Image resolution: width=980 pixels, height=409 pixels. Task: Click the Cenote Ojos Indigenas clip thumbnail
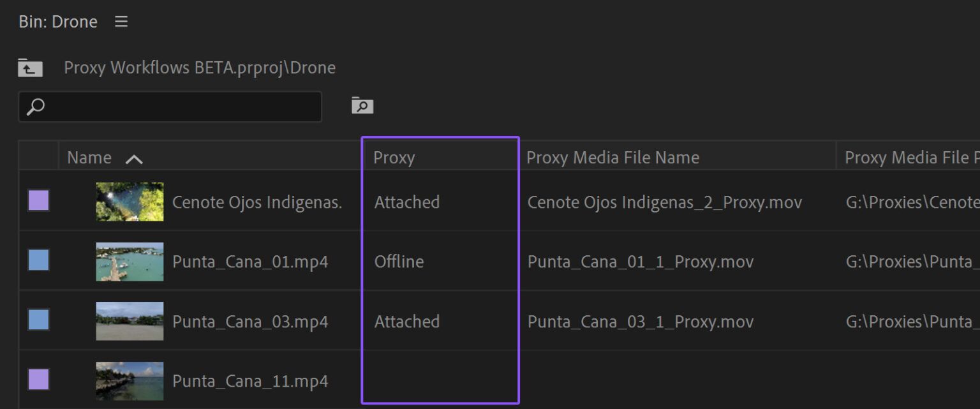130,202
